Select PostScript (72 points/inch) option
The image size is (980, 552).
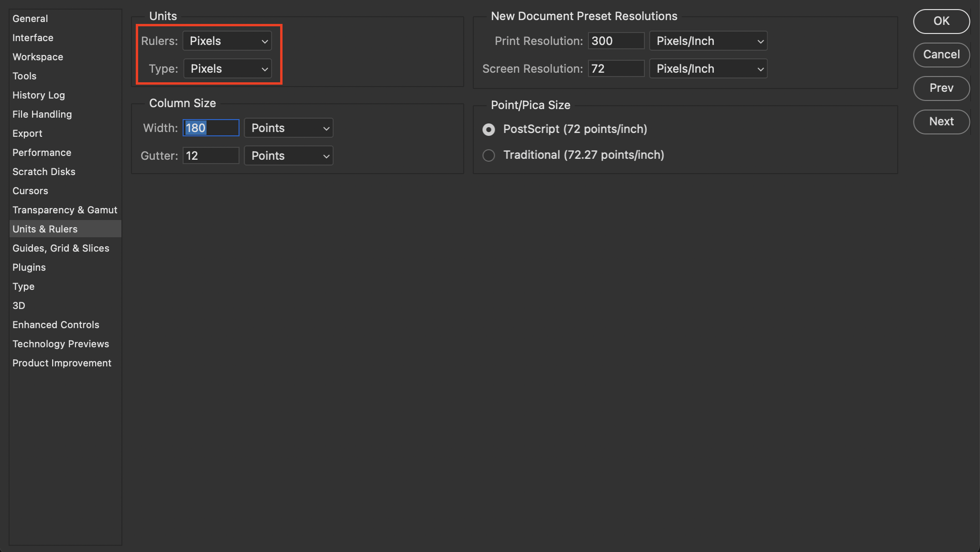coord(489,130)
